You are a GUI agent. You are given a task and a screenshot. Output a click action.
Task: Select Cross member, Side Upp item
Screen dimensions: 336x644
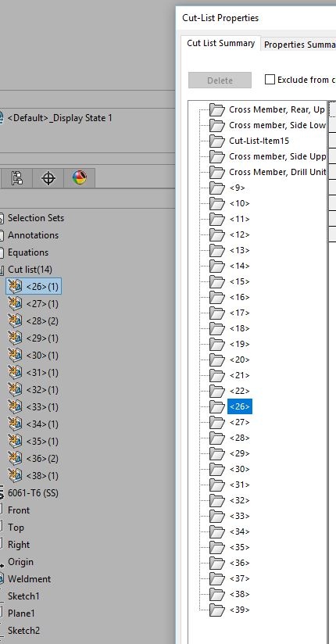(277, 156)
